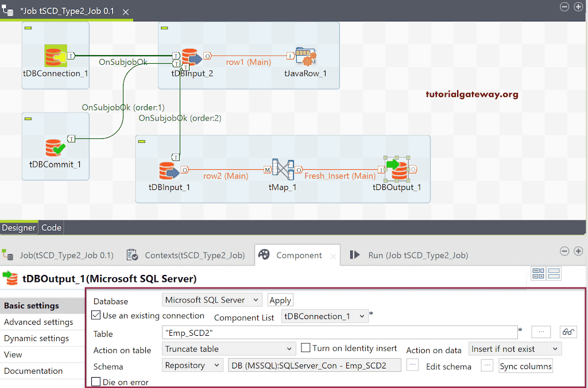
Task: Select the tMap_1 mapping component
Action: pyautogui.click(x=283, y=169)
